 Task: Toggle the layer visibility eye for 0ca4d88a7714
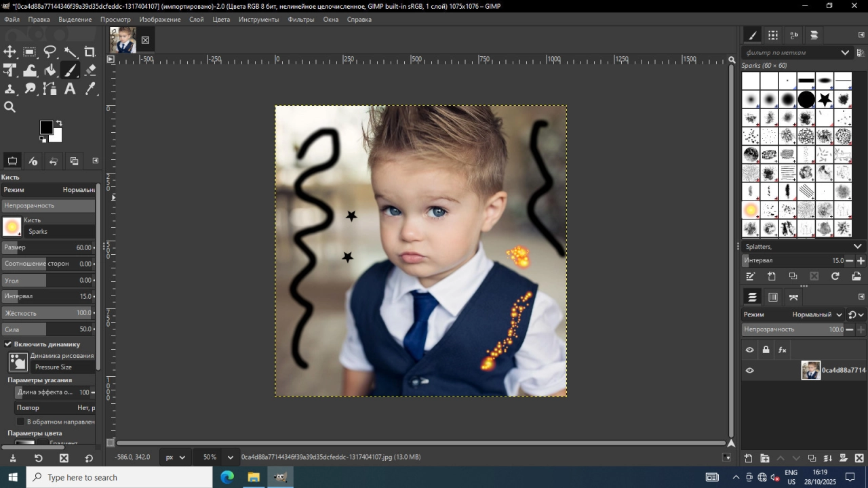pyautogui.click(x=749, y=370)
